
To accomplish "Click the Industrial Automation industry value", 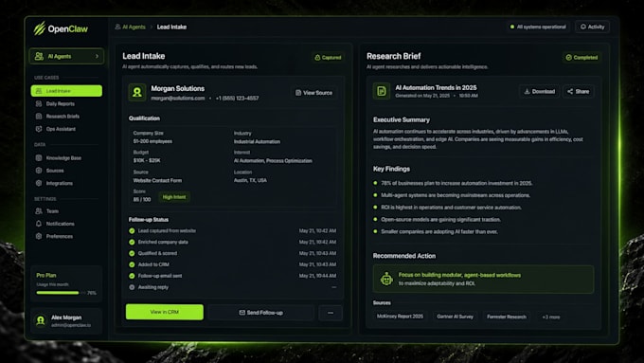I will point(257,142).
